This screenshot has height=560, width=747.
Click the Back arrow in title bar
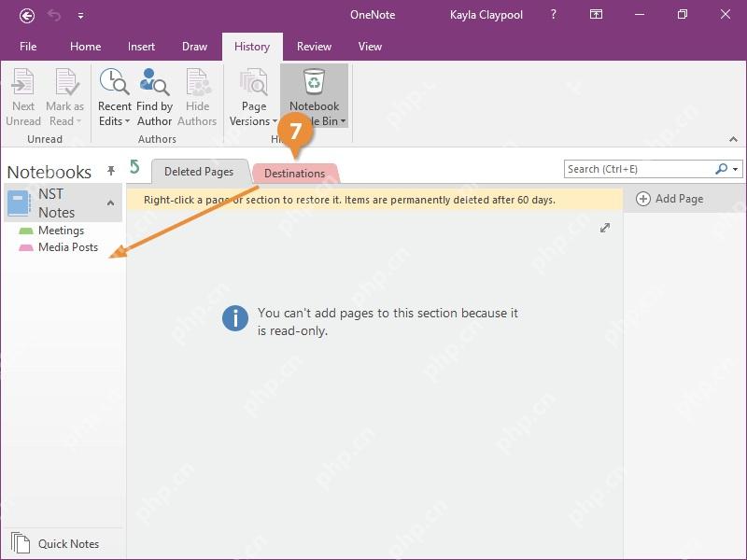(27, 16)
